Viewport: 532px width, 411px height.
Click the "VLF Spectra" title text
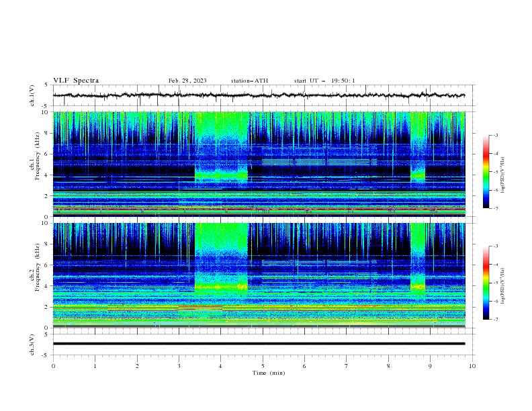(x=76, y=81)
